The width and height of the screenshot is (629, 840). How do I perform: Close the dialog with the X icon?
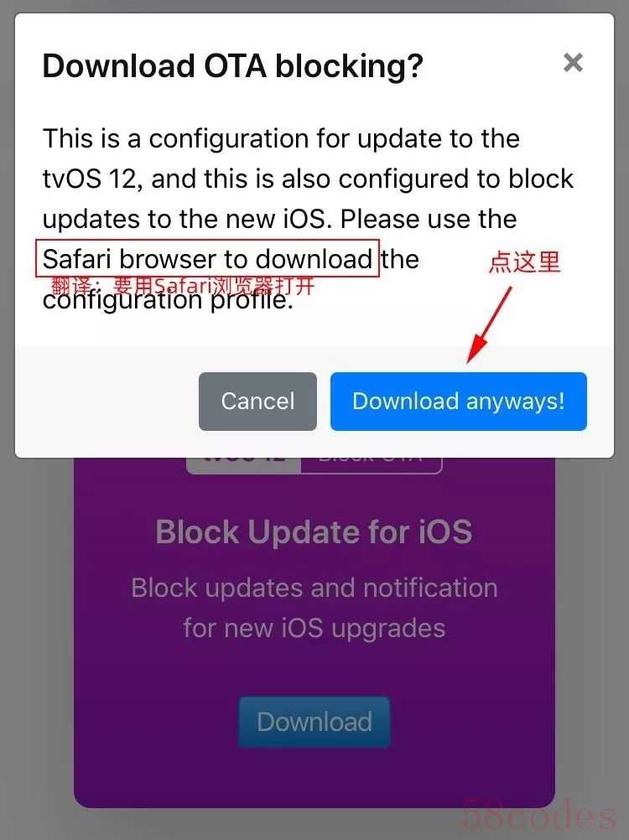(573, 63)
